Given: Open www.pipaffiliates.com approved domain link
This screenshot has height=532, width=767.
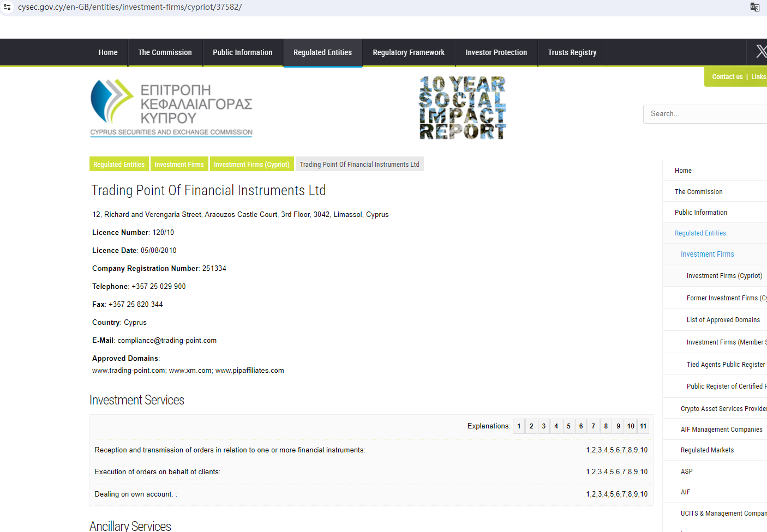Looking at the screenshot, I should coord(250,371).
